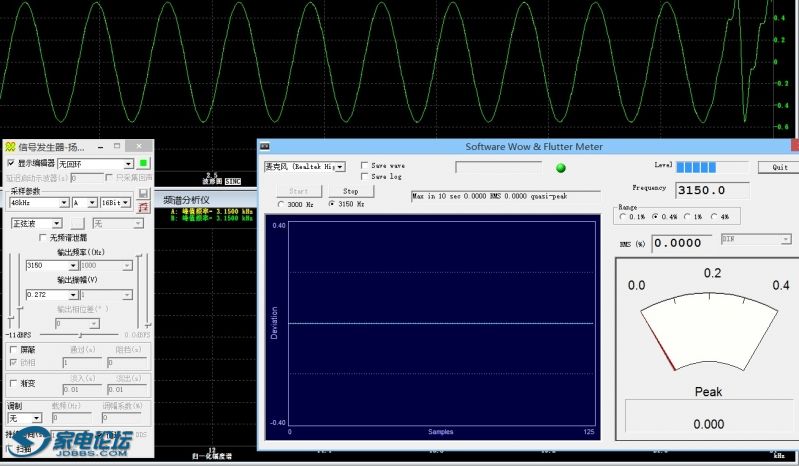
Task: Check the Save log option
Action: click(364, 176)
